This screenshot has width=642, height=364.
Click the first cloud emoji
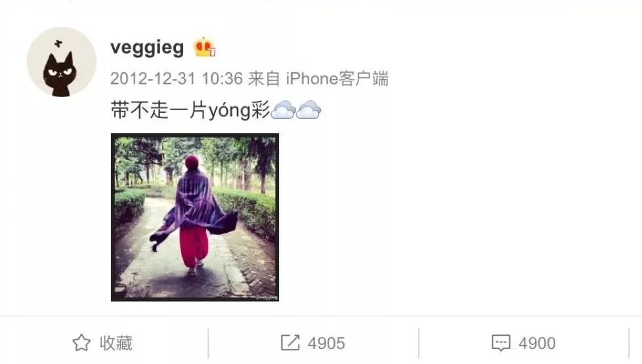click(x=283, y=110)
